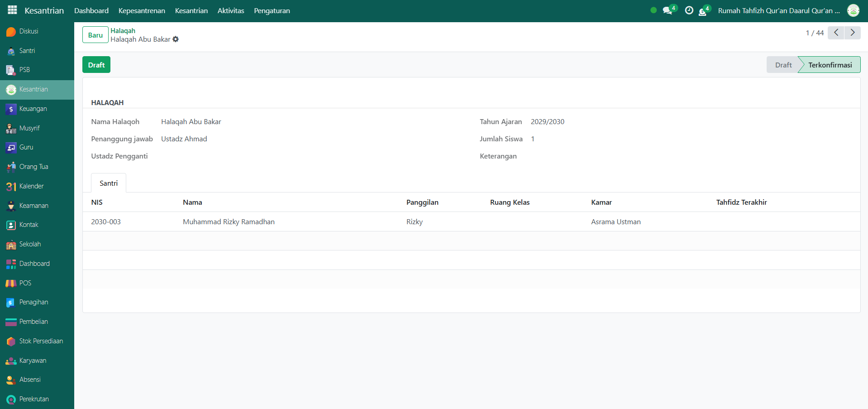Go to next record arrow
868x409 pixels.
[x=853, y=33]
